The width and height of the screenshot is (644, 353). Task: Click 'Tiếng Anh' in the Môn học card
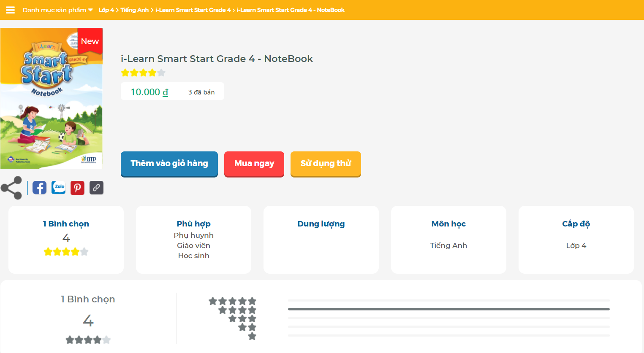point(448,245)
